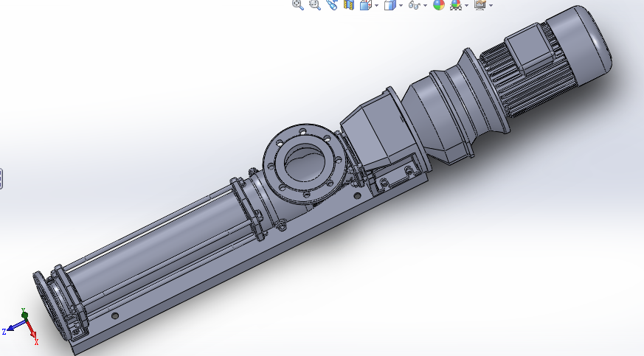Click the Display Style cube icon
The height and width of the screenshot is (356, 644).
(389, 4)
